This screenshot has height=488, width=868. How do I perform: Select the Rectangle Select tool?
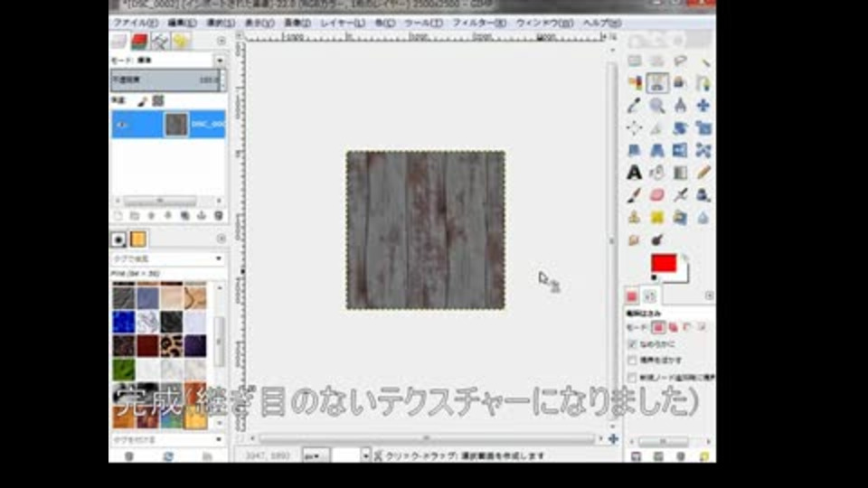pyautogui.click(x=635, y=61)
